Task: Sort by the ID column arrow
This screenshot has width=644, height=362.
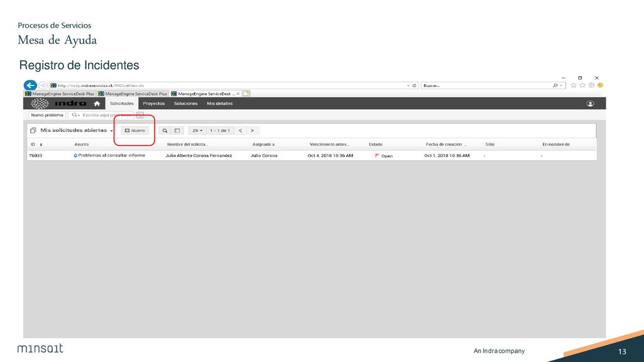Action: point(41,145)
